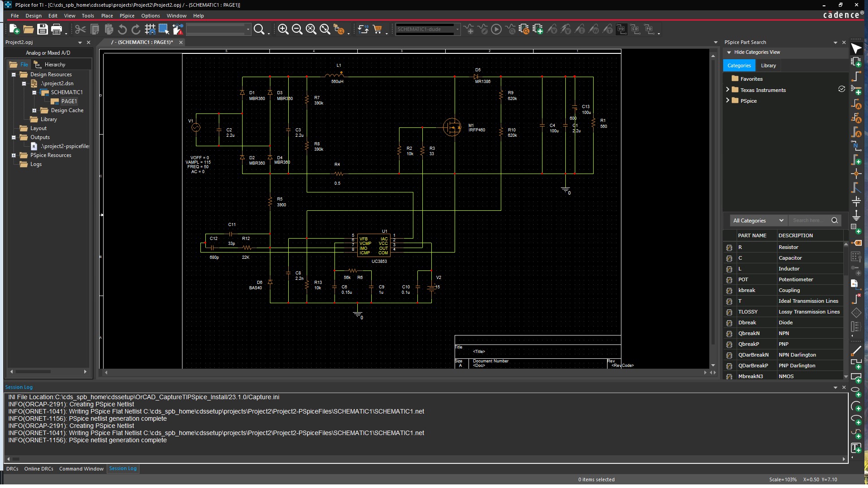Close the SCHEMATIC1 : PAGE1 tab
Screen dimensions: 868x488
point(181,42)
